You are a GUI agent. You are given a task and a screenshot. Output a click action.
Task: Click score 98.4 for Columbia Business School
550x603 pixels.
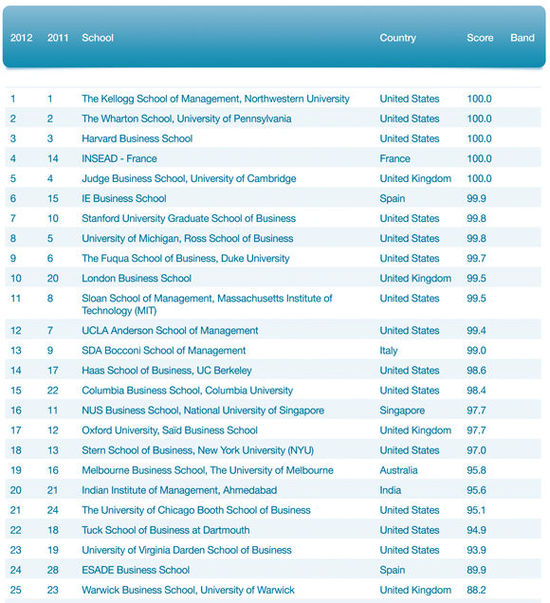pos(476,391)
